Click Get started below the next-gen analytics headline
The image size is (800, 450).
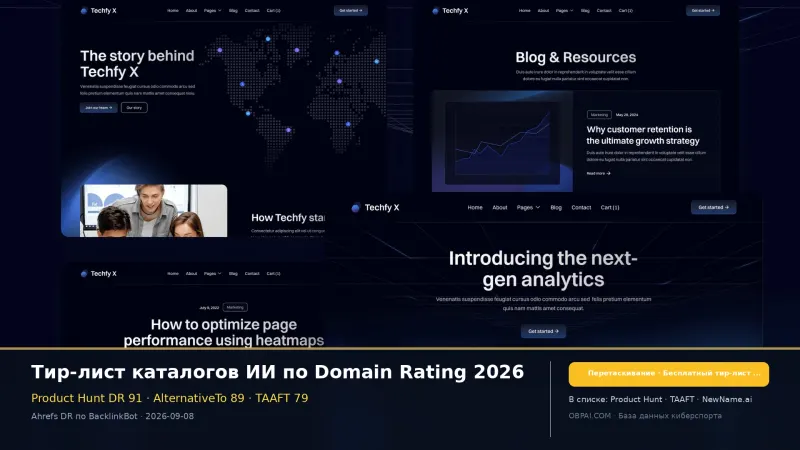click(x=543, y=331)
